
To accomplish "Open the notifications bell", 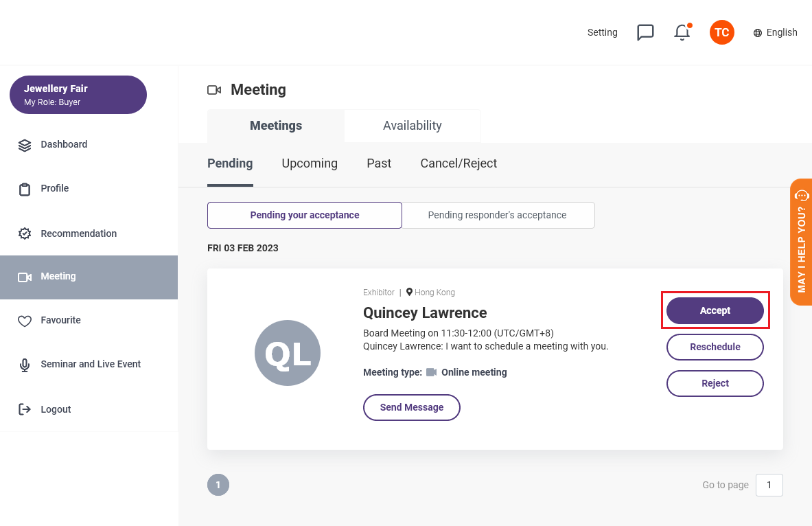I will click(x=682, y=32).
